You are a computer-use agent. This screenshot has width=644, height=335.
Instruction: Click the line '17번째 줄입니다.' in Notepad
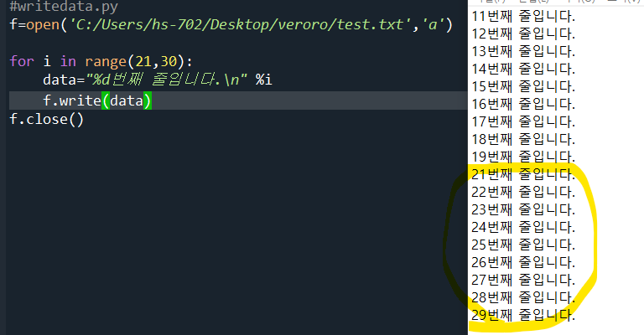(523, 122)
